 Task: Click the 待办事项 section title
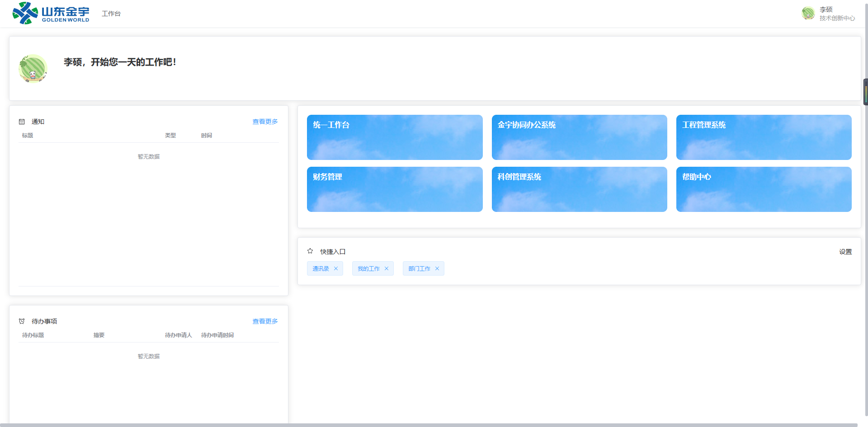point(44,321)
